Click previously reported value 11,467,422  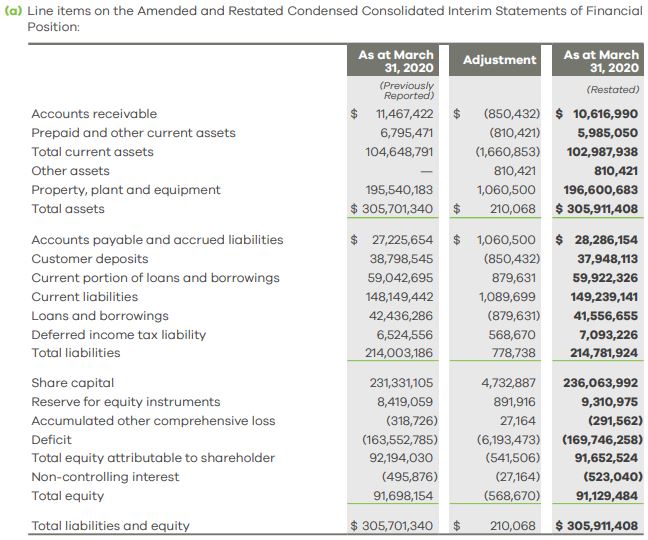click(405, 114)
